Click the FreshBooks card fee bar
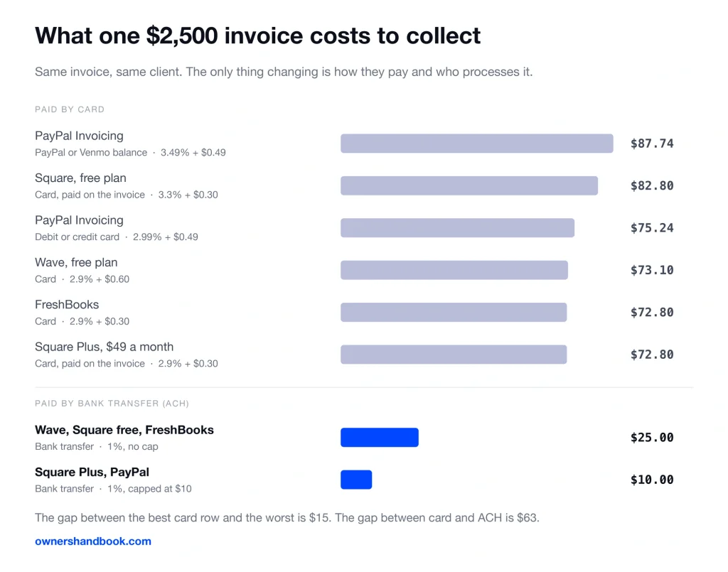The height and width of the screenshot is (572, 728). click(454, 312)
